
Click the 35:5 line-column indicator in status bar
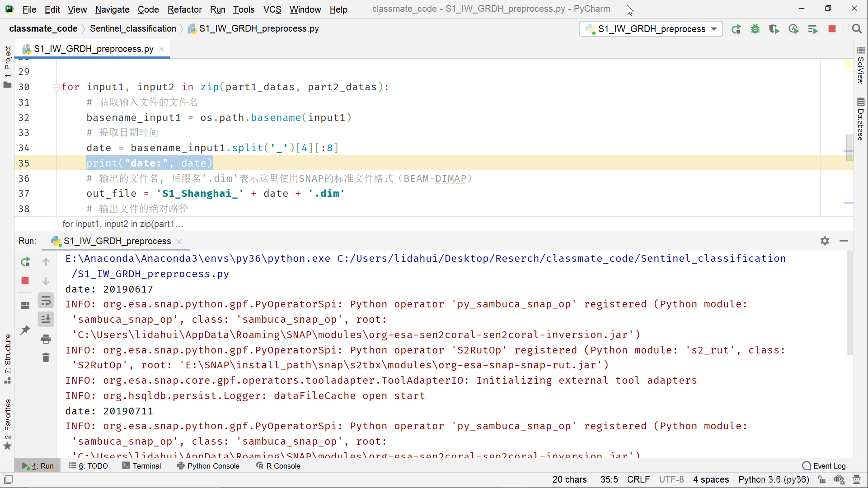609,479
